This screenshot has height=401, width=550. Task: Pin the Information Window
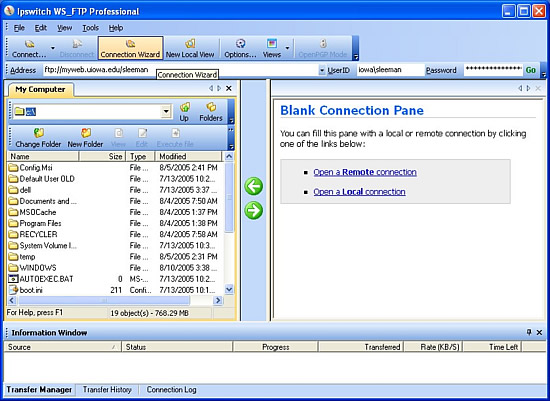coord(529,332)
